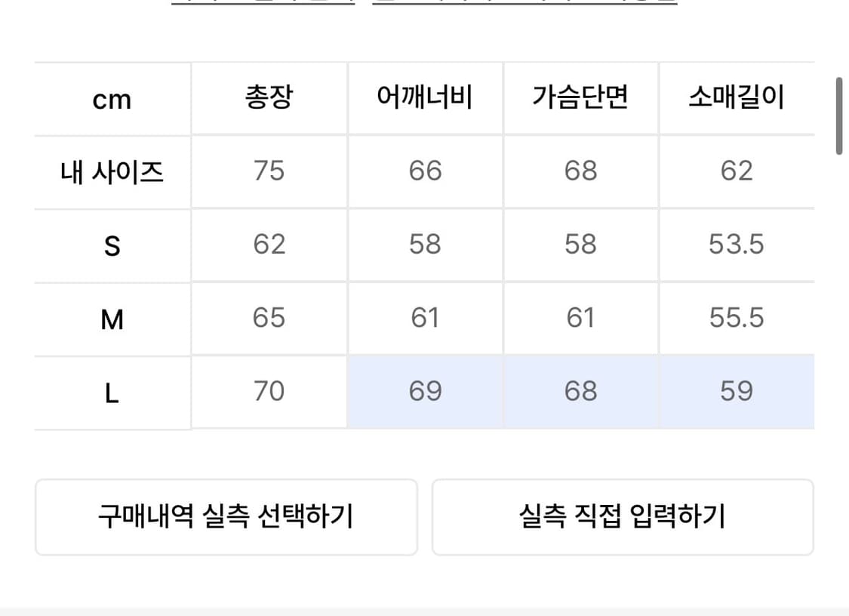Click the 소매길이 column header
Screen dimensions: 849x616
[x=737, y=99]
